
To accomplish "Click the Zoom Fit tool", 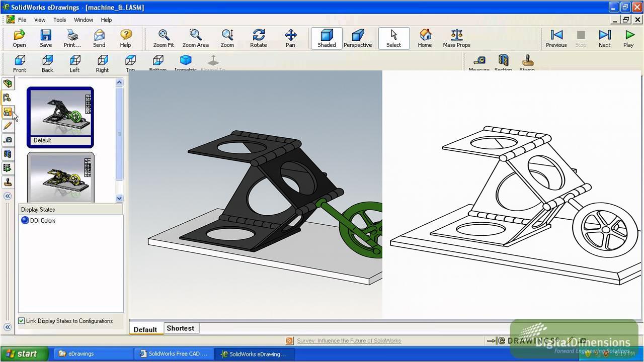I will point(163,38).
